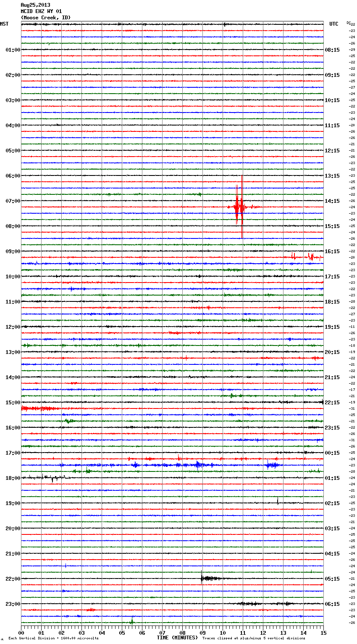
Task: Click the '13:15' UTC time label
Action: 332,176
